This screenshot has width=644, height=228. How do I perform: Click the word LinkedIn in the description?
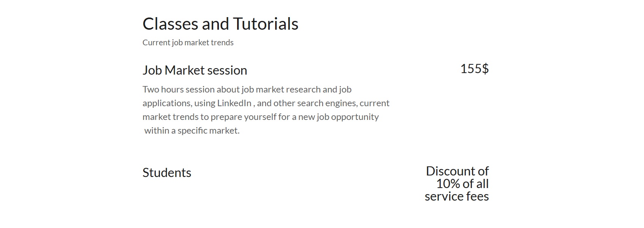[234, 103]
